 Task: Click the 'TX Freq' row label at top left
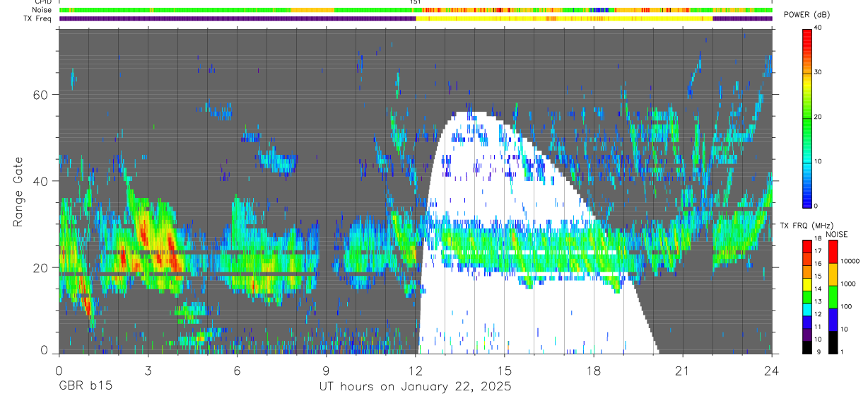[37, 19]
